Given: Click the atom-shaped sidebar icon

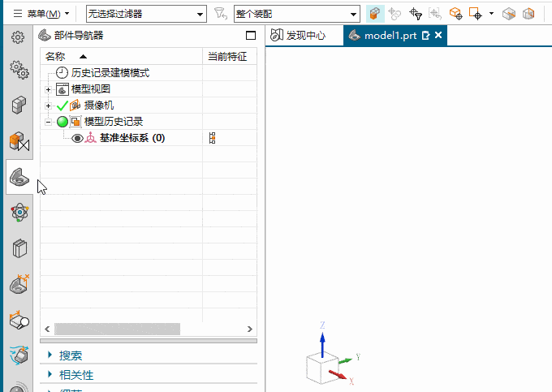Looking at the screenshot, I should (x=19, y=213).
